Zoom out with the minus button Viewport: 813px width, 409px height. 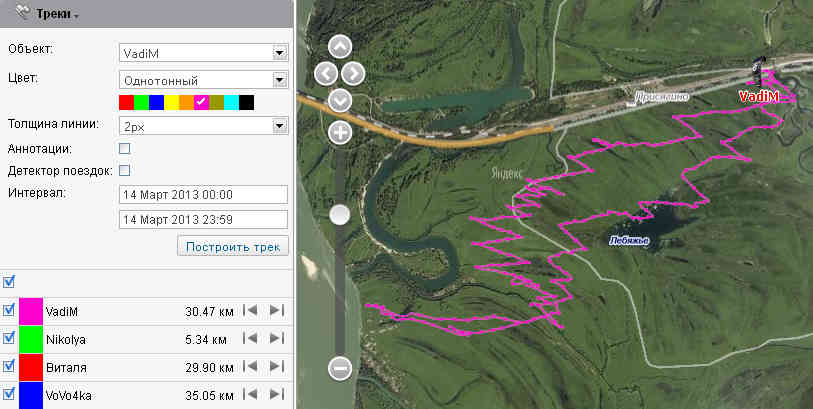pyautogui.click(x=340, y=369)
